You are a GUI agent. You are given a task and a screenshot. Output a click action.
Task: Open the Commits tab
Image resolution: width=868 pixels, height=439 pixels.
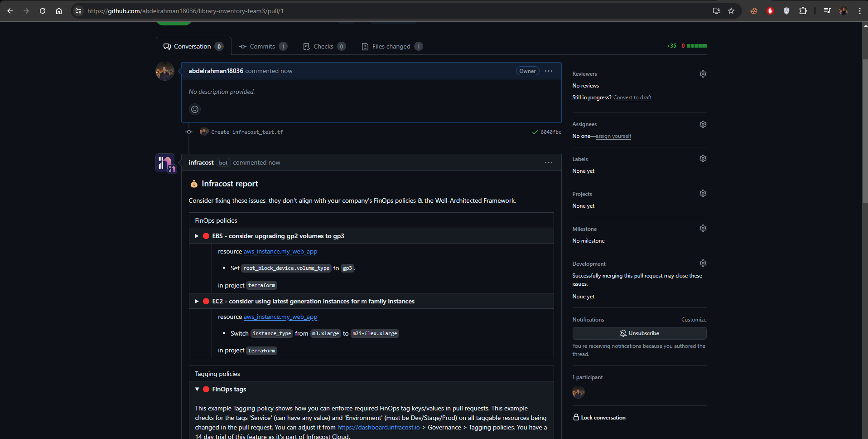[x=263, y=46]
